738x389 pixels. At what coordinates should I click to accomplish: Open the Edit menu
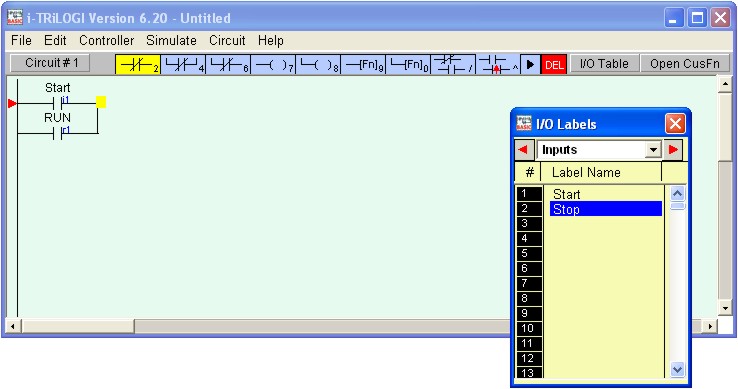pyautogui.click(x=55, y=41)
